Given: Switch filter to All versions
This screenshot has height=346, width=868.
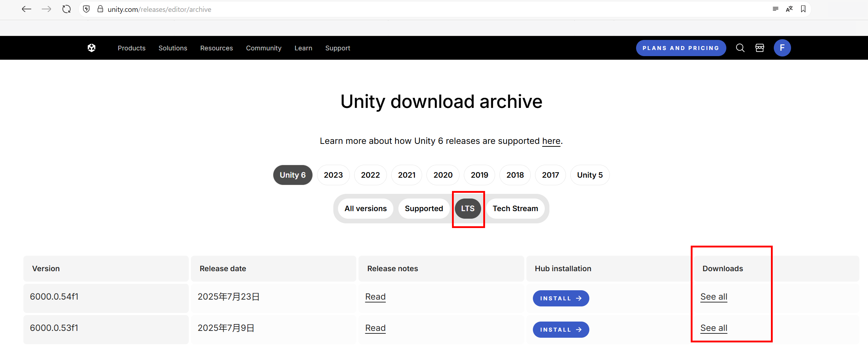Looking at the screenshot, I should click(x=366, y=209).
